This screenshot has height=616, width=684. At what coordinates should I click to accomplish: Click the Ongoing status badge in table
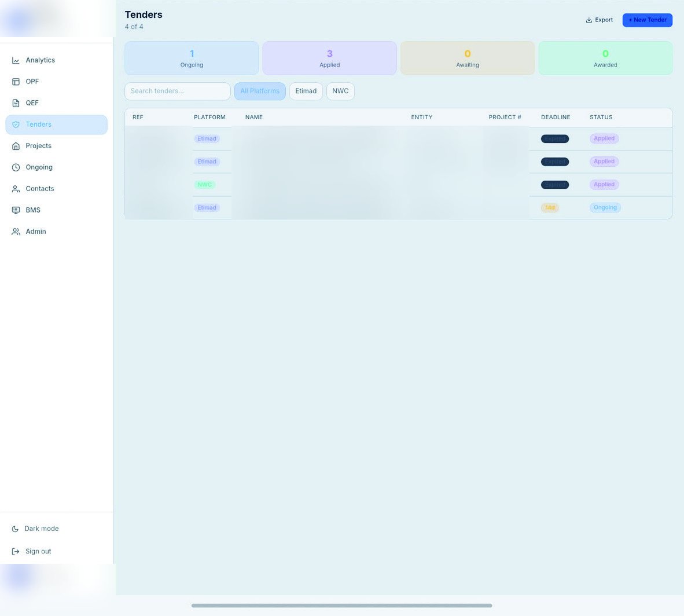tap(605, 208)
